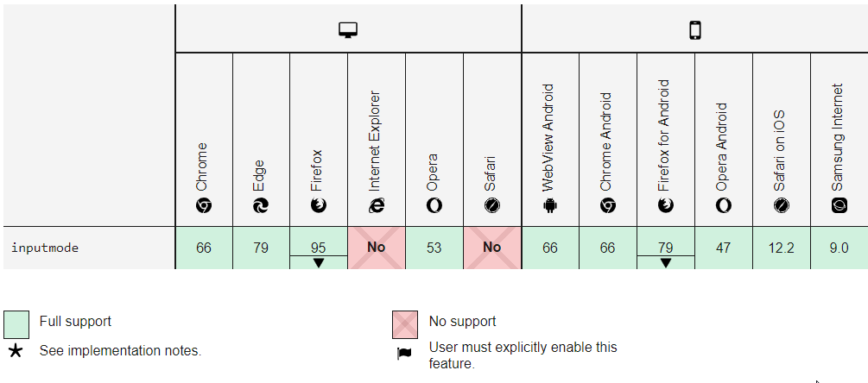Select the Internet Explorer No cell
Viewport: 868px width, 383px height.
376,248
